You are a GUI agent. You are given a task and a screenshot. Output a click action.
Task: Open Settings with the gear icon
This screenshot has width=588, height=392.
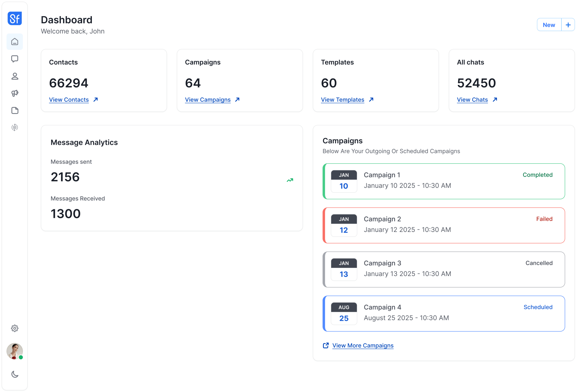click(x=14, y=328)
